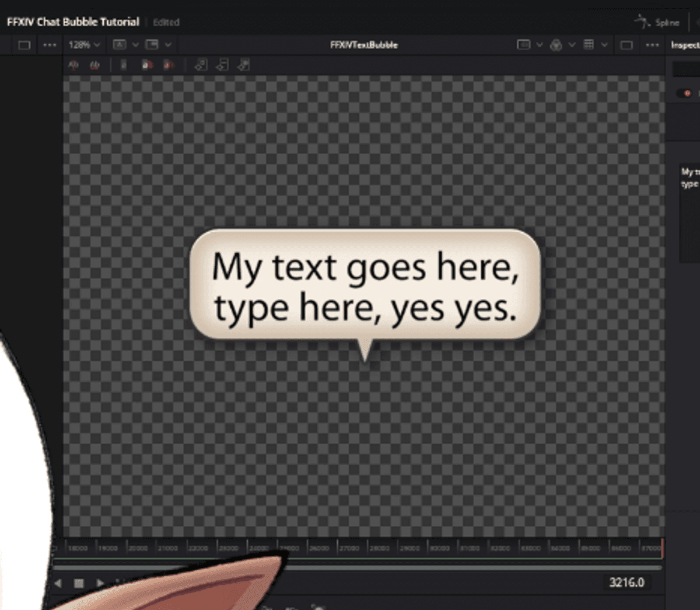Click the second red viewer toolbar icon
The width and height of the screenshot is (700, 610).
coord(94,65)
